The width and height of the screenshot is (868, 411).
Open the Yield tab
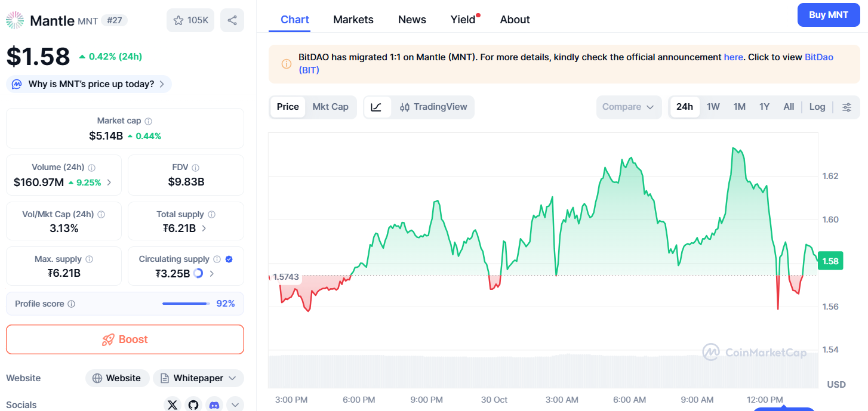(x=463, y=20)
